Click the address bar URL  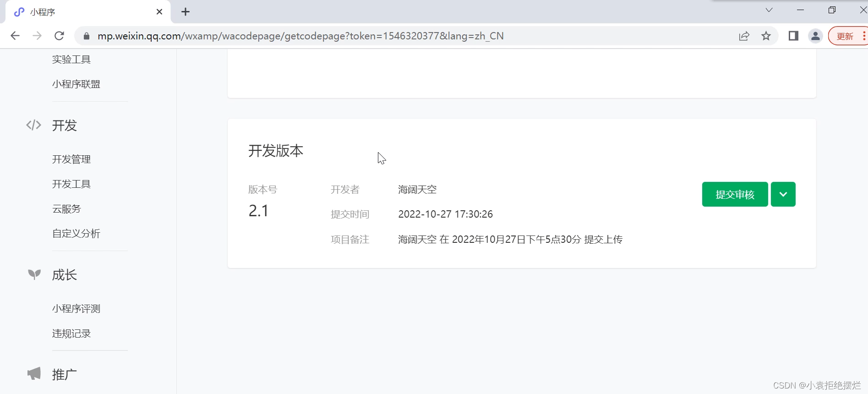click(300, 36)
